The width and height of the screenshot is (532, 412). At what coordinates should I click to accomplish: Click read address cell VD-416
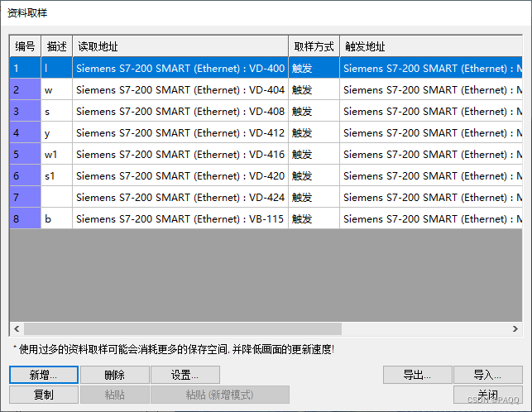[x=180, y=154]
